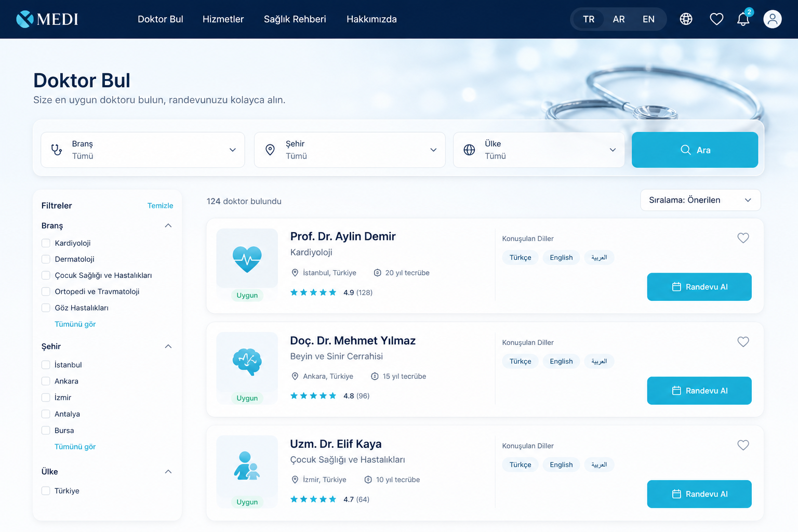Screen dimensions: 798x532
Task: Collapse the Branş filter section
Action: (x=168, y=225)
